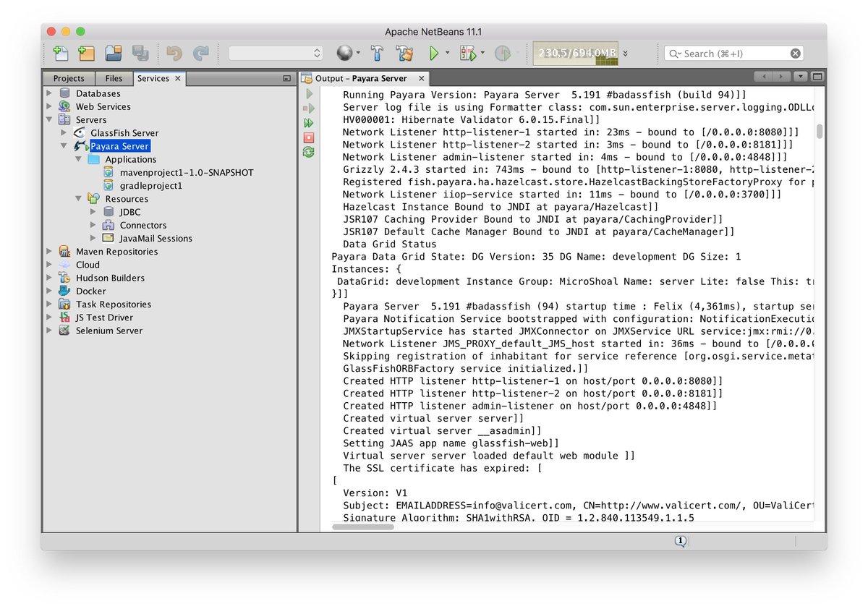Click the scroll documents right button

(x=780, y=76)
